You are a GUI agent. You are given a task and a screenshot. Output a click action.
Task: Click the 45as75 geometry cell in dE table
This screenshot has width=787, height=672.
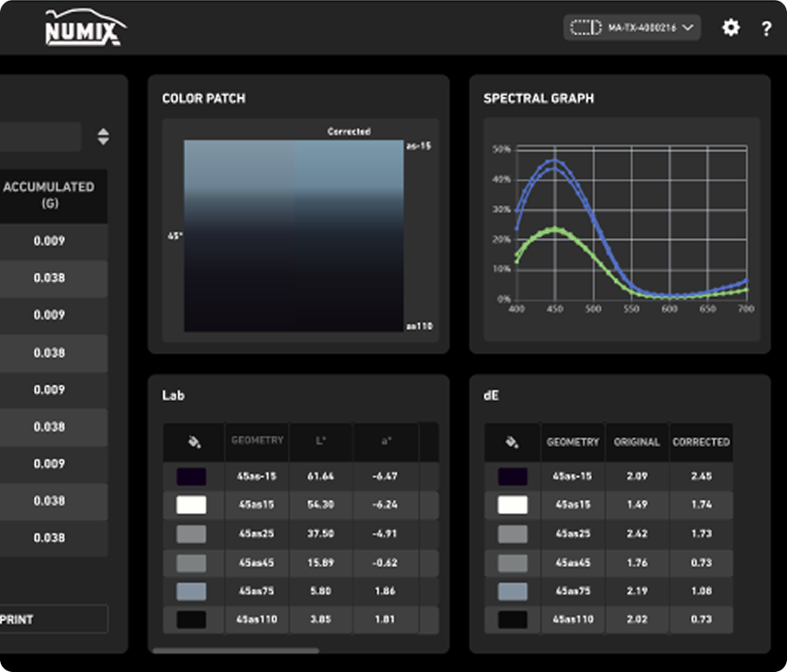tap(572, 591)
